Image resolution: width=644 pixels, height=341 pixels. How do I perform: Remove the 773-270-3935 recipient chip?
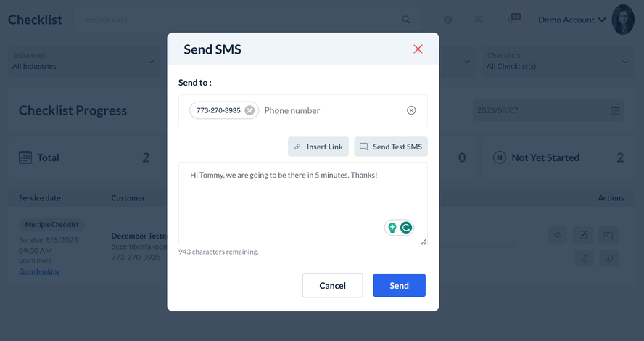tap(249, 110)
